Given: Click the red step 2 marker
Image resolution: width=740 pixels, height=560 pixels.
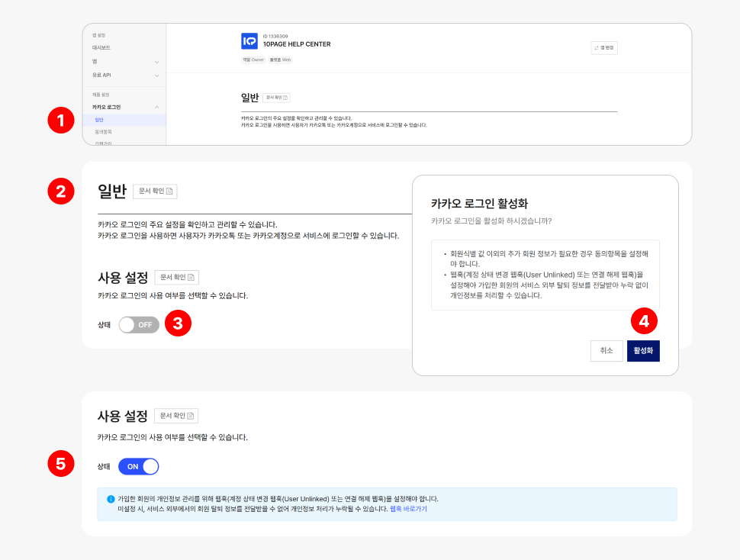Looking at the screenshot, I should [x=60, y=191].
